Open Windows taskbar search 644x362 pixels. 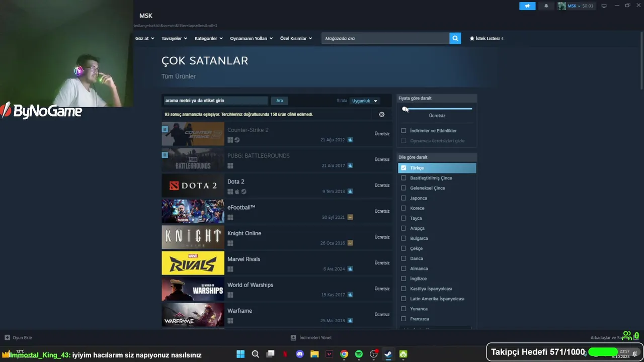click(255, 354)
